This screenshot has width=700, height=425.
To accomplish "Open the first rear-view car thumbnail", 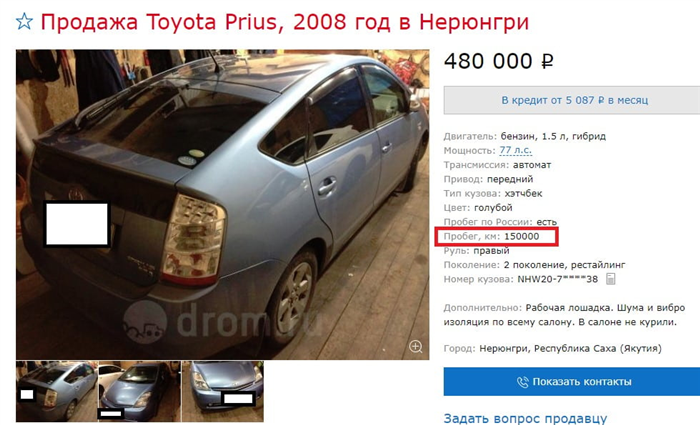I will tap(57, 391).
